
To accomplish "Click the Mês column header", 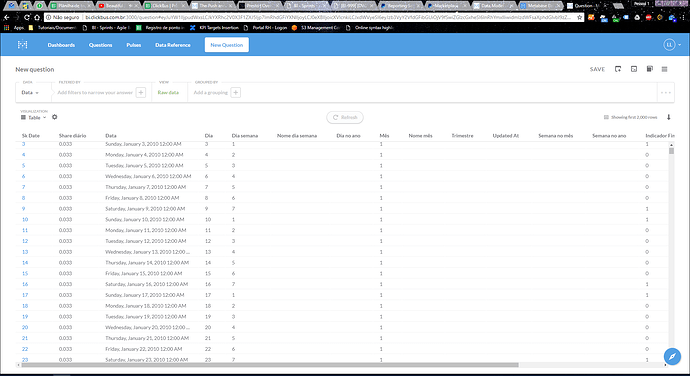I will [384, 136].
